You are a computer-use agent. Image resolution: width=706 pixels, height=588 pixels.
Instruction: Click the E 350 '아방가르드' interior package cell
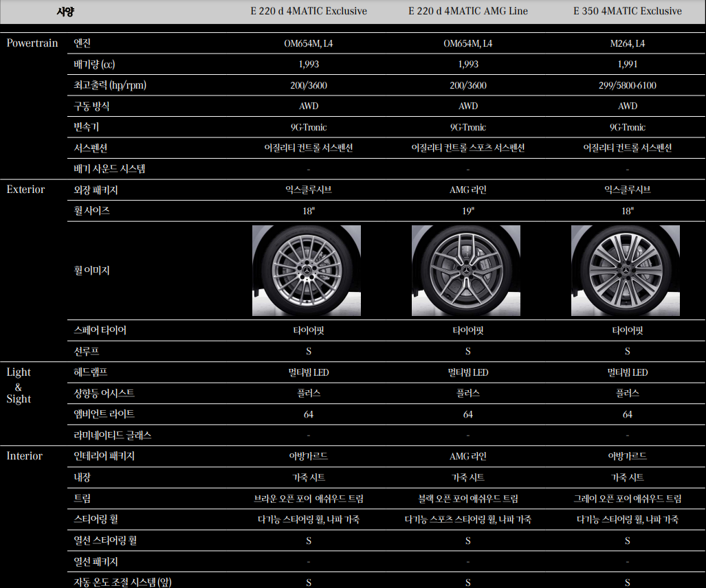pyautogui.click(x=628, y=456)
